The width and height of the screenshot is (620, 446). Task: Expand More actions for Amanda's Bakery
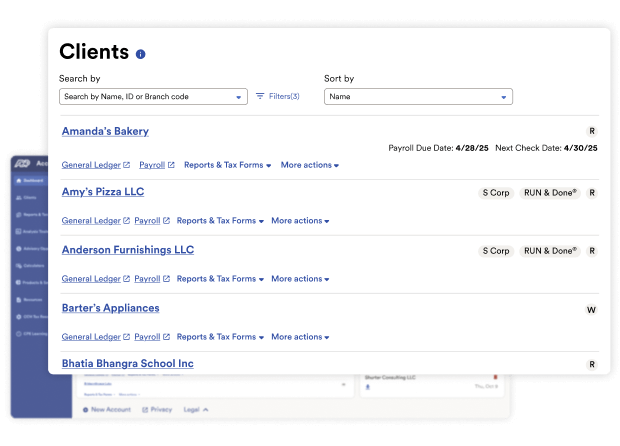(310, 165)
